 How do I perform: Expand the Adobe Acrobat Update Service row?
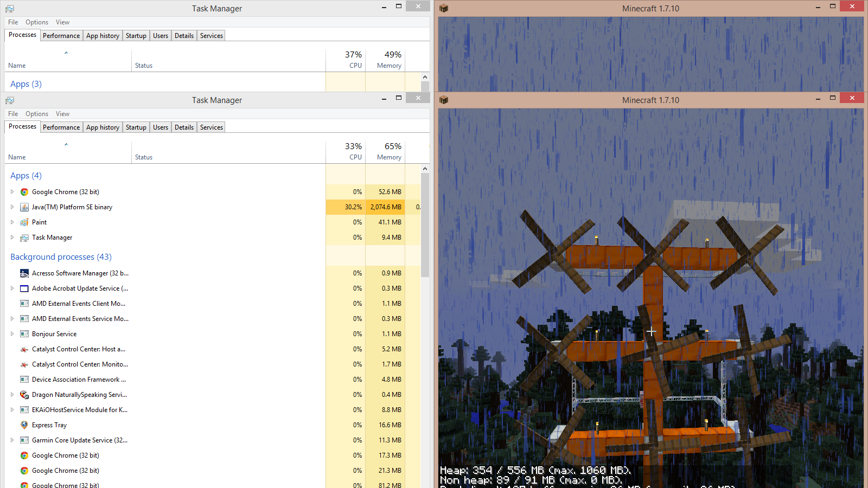pos(12,288)
